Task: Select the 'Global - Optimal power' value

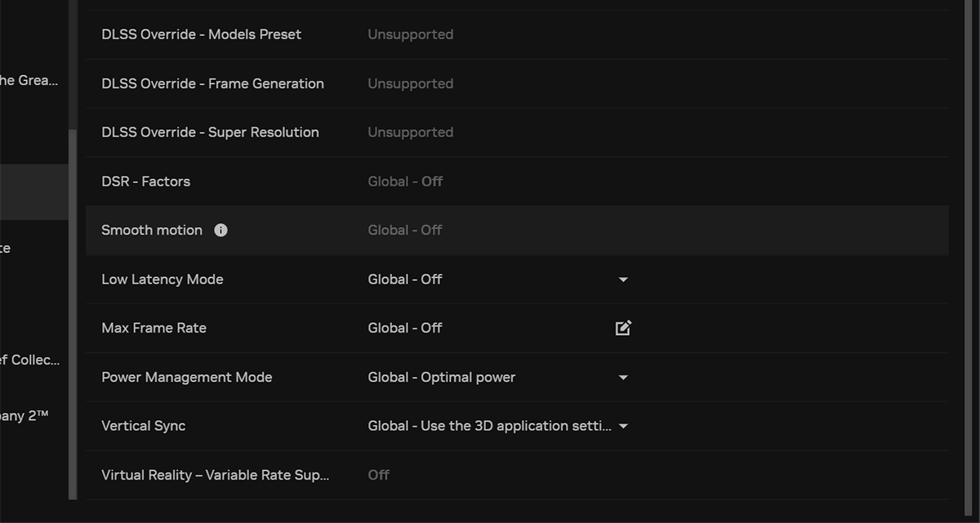Action: click(442, 378)
